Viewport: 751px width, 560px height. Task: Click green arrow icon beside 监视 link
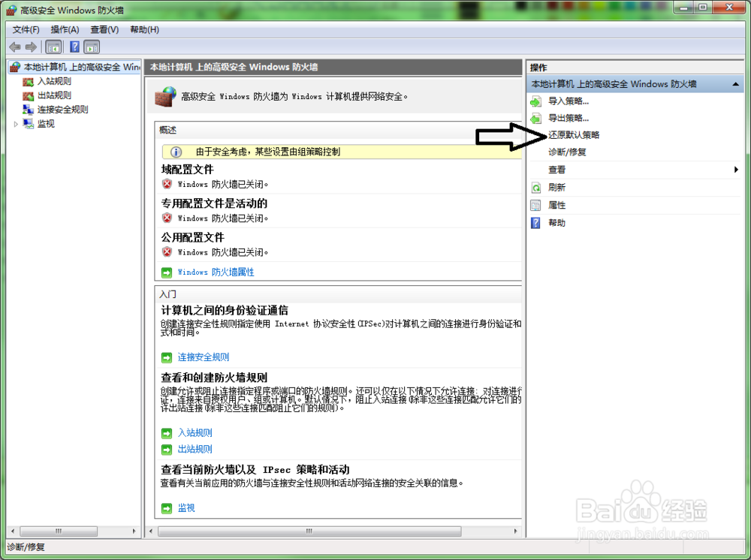coord(167,508)
